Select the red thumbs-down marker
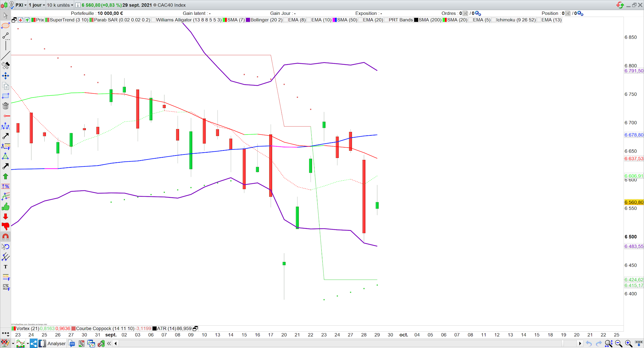Image resolution: width=644 pixels, height=348 pixels. click(x=5, y=226)
